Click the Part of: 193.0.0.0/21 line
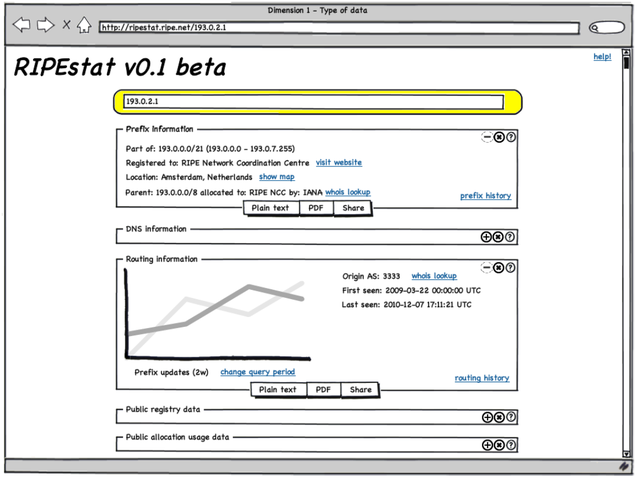The image size is (640, 481). (210, 149)
